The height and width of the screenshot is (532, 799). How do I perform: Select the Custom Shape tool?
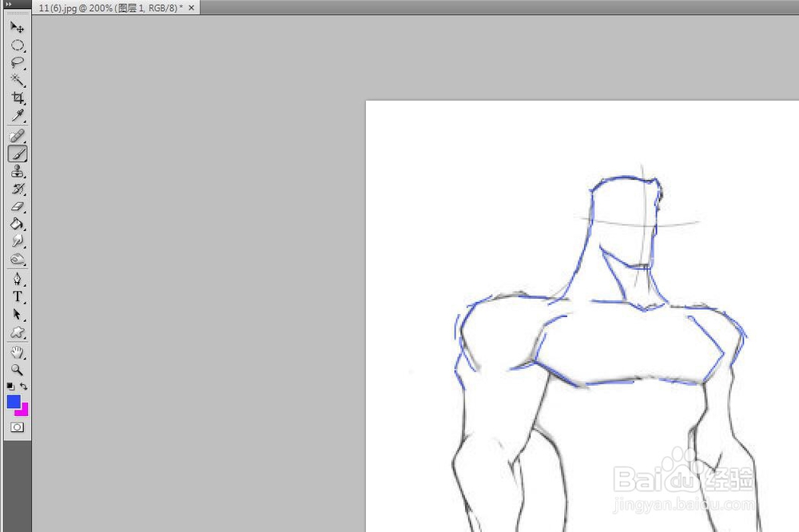tap(18, 332)
